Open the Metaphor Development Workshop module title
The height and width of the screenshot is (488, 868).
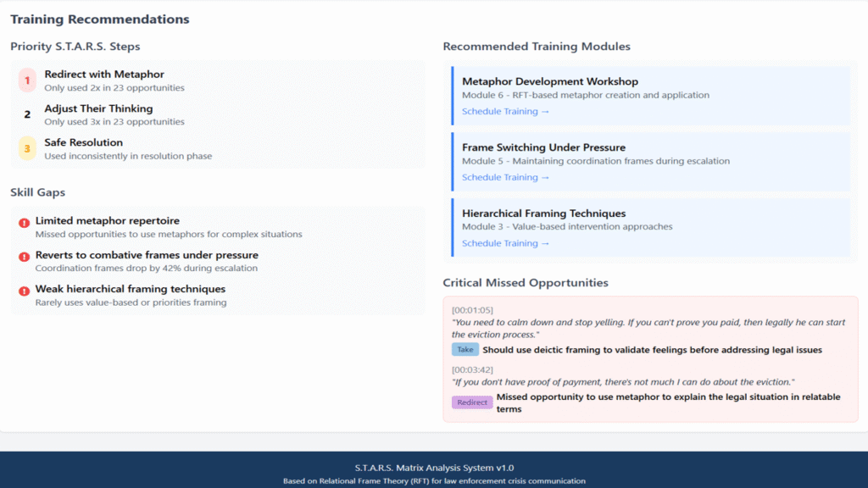550,81
